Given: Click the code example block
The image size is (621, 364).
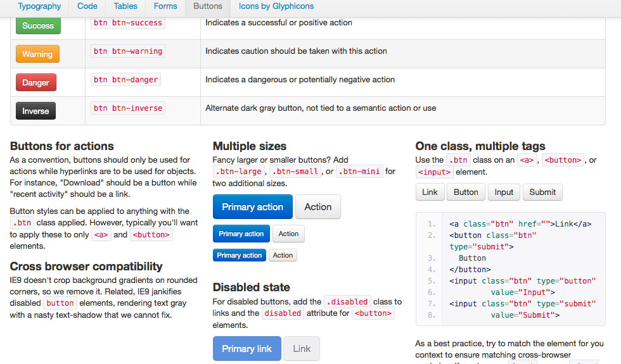Looking at the screenshot, I should pyautogui.click(x=510, y=269).
